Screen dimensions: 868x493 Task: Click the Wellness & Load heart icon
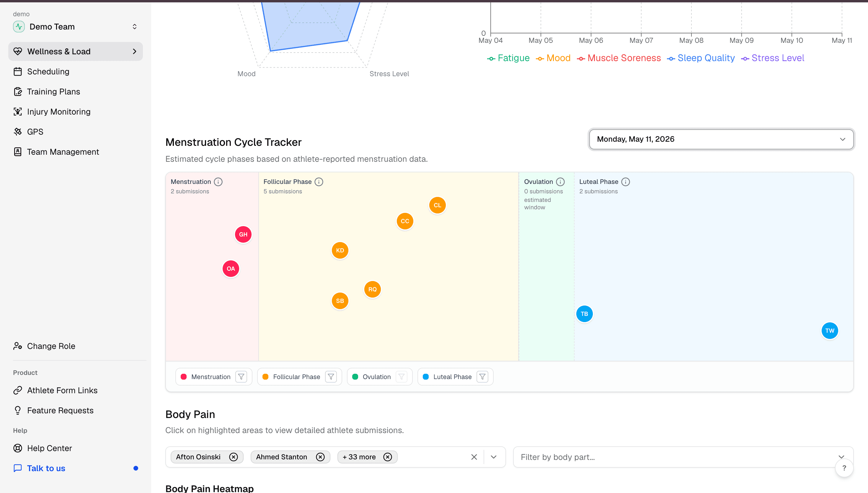coord(18,51)
